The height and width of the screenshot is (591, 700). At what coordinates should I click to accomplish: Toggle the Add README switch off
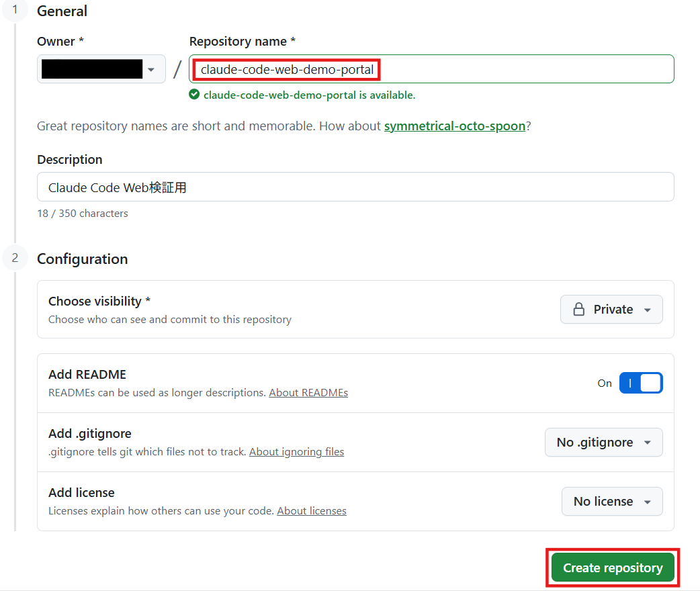[x=641, y=383]
